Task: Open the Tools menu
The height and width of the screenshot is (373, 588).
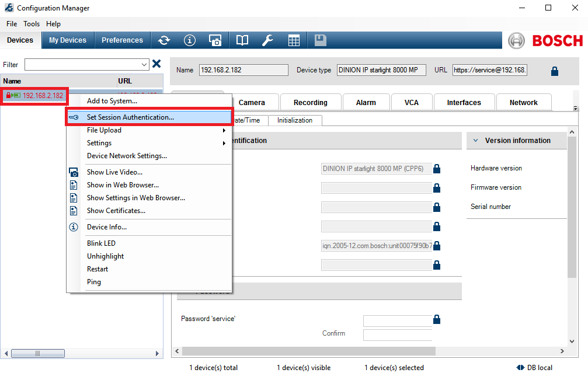Action: coord(32,23)
